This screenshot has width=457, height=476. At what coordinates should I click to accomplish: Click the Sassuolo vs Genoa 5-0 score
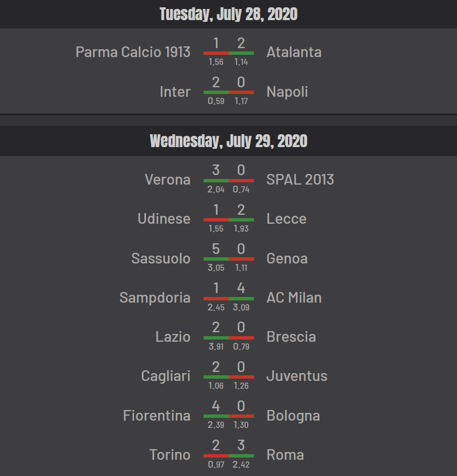pyautogui.click(x=228, y=249)
